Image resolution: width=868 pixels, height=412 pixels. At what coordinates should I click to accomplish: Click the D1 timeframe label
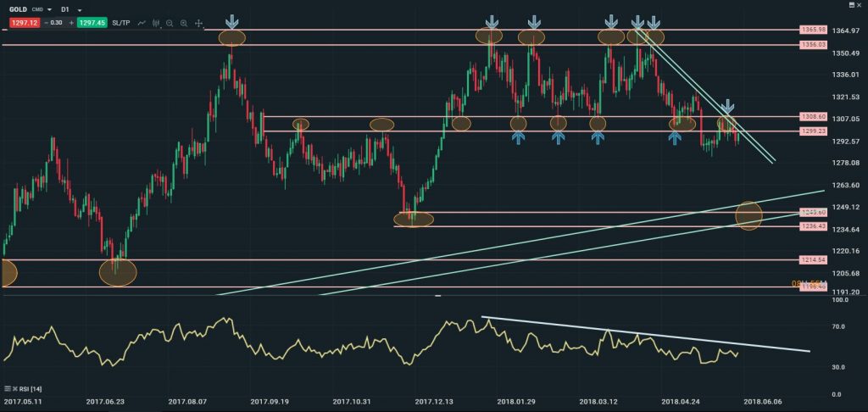tap(66, 10)
